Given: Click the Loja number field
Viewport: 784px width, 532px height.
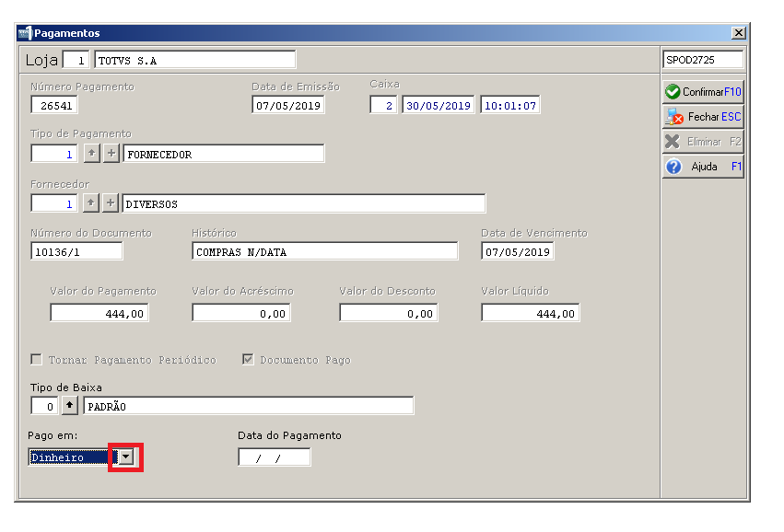Looking at the screenshot, I should (x=76, y=60).
